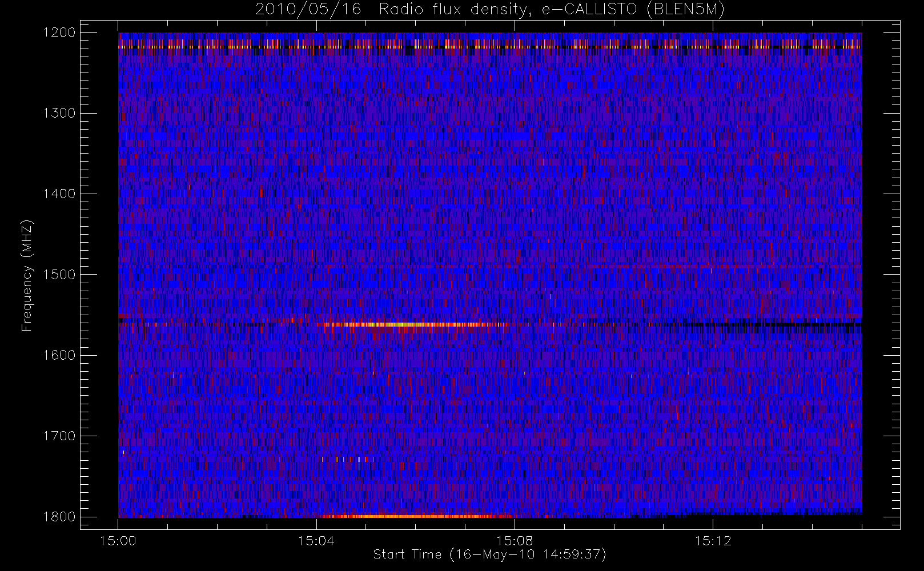Click the dashed yellow interference line near 1215 MHz
This screenshot has height=571, width=924.
489,47
